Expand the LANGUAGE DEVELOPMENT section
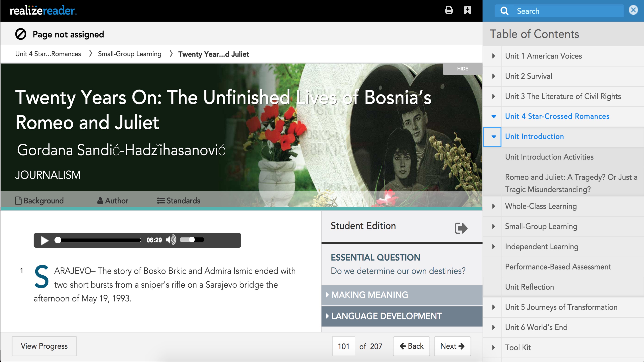This screenshot has height=362, width=644. [386, 316]
